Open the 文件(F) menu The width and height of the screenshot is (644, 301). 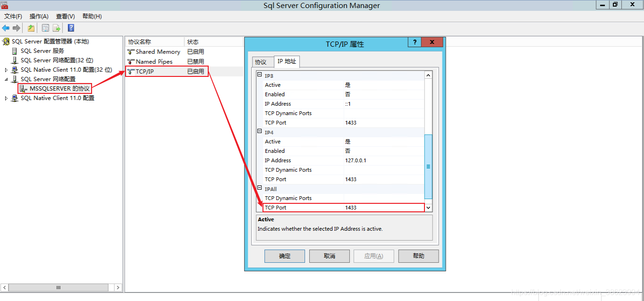click(x=13, y=17)
